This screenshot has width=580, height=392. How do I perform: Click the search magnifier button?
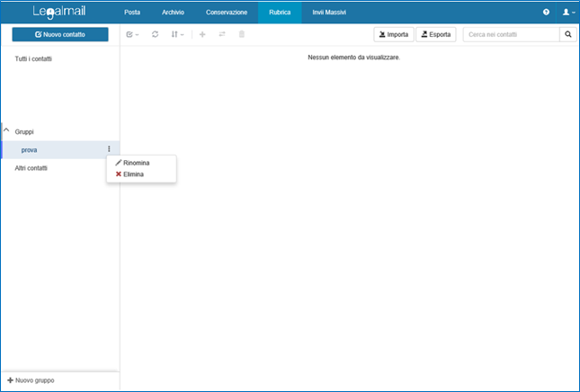coord(568,34)
